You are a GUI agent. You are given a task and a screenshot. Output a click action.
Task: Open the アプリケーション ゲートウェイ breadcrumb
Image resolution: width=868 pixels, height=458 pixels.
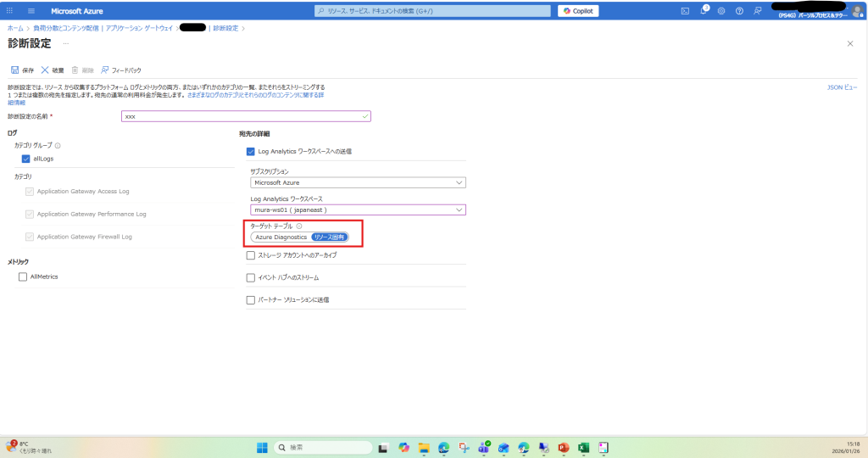(x=140, y=29)
